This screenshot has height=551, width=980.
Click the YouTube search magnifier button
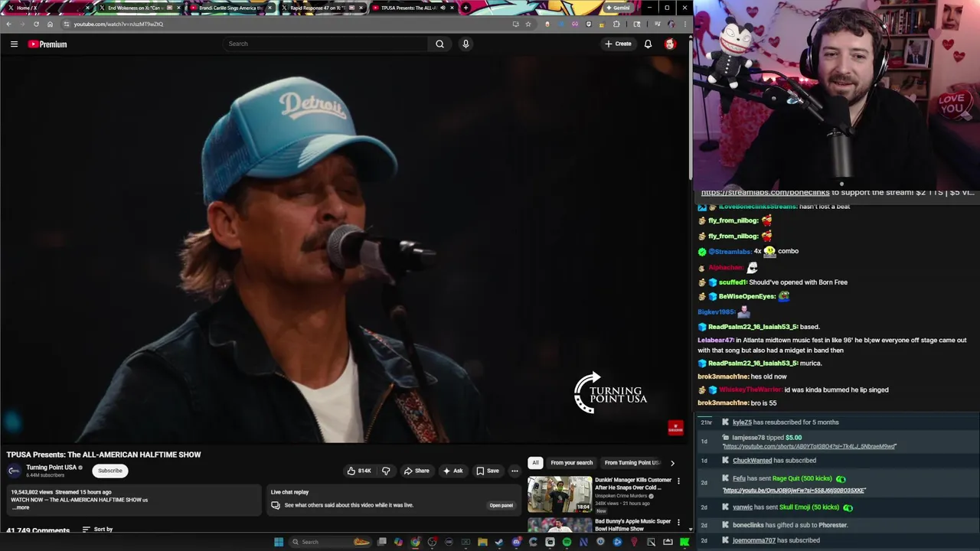point(439,44)
